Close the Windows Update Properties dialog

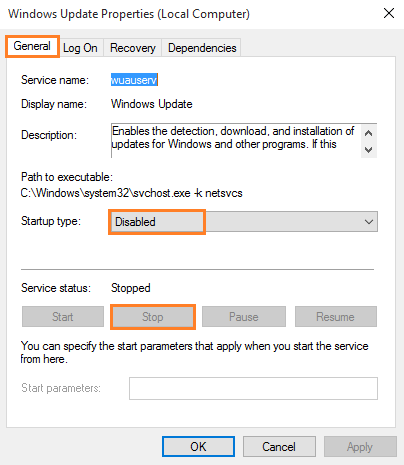[389, 14]
